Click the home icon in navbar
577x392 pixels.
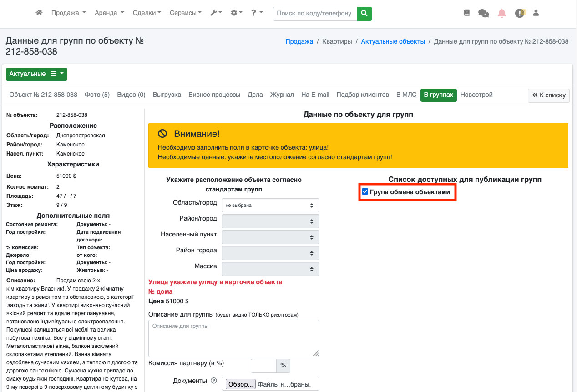click(x=39, y=13)
